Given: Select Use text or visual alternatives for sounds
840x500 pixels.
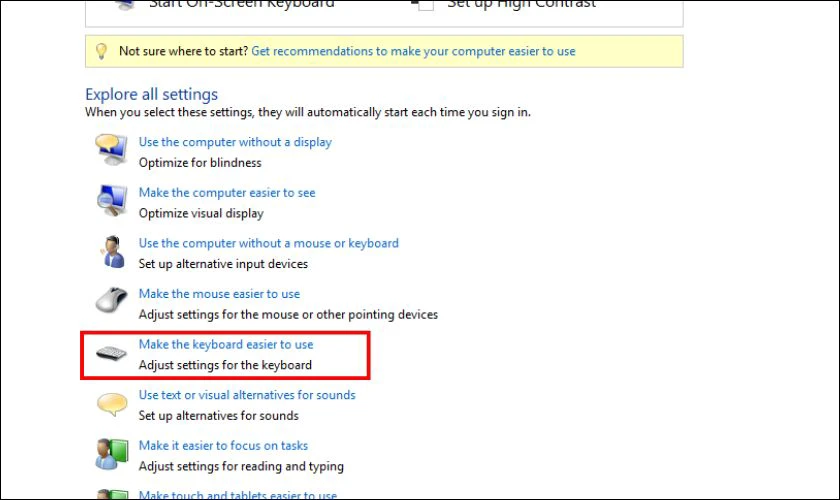Looking at the screenshot, I should tap(247, 395).
